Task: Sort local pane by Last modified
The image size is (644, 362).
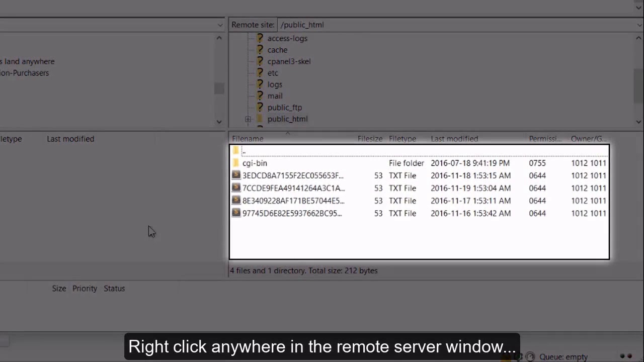Action: (x=70, y=139)
